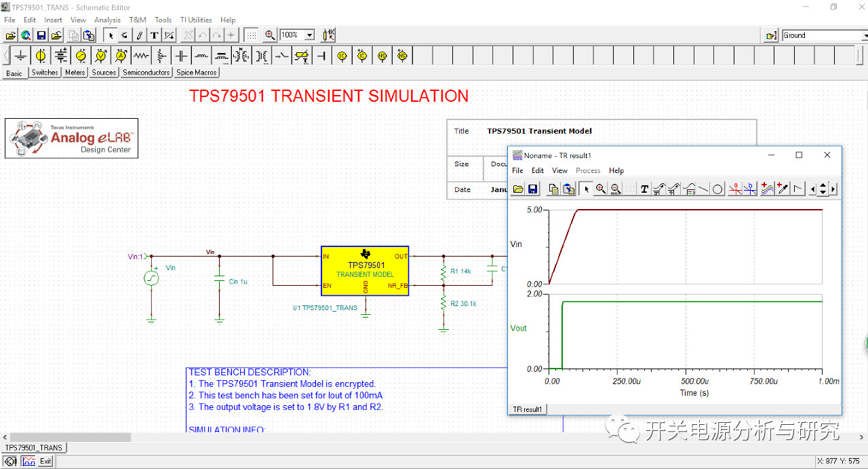This screenshot has height=469, width=868.
Task: Activate the wire drawing pencil tool
Action: (x=140, y=35)
